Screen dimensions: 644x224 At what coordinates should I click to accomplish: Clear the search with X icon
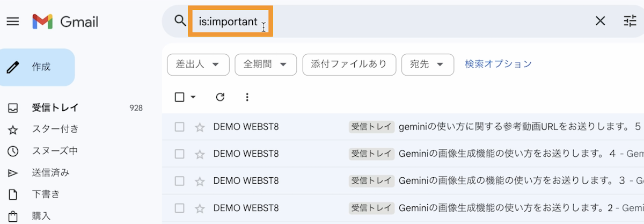[x=600, y=21]
